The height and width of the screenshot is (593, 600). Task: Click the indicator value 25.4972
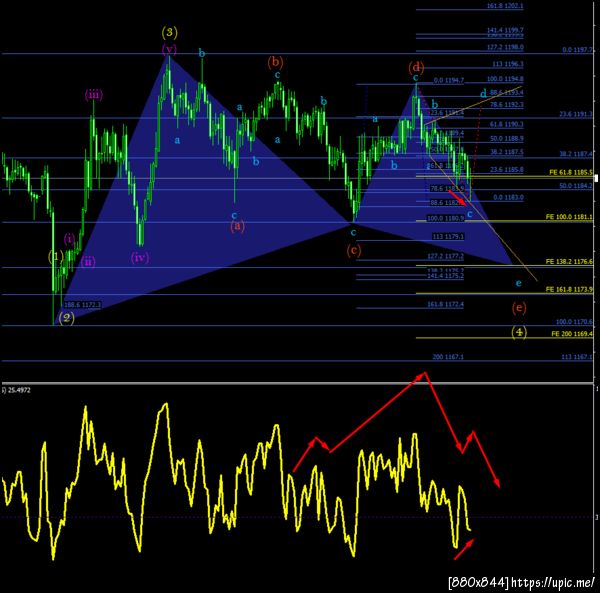click(x=19, y=390)
